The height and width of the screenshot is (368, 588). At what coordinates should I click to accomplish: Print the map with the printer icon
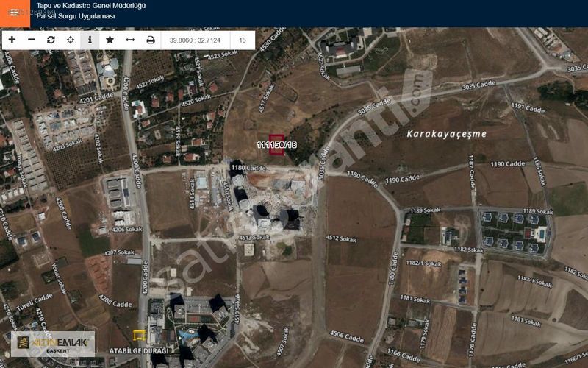[151, 40]
